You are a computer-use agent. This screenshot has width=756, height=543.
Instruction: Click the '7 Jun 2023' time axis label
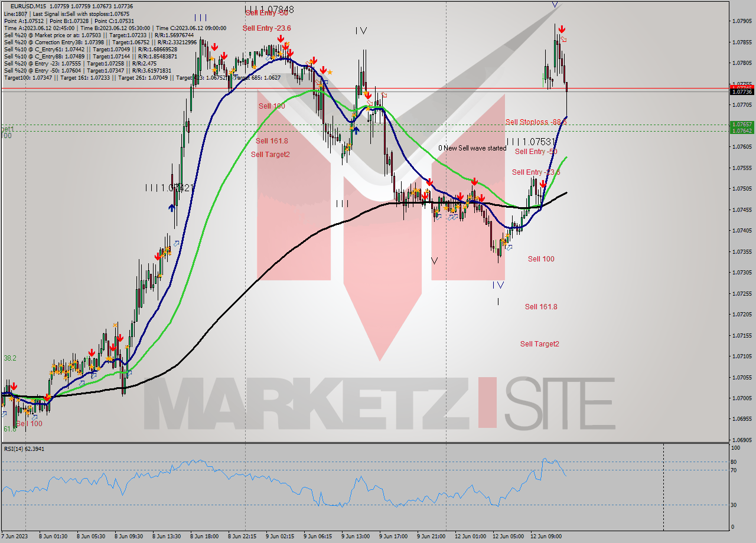tap(14, 537)
